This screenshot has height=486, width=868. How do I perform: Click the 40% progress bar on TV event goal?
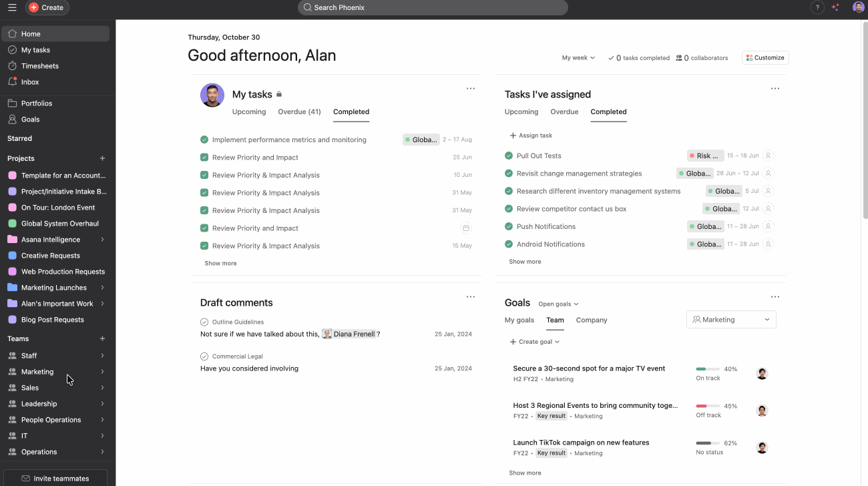tap(707, 369)
